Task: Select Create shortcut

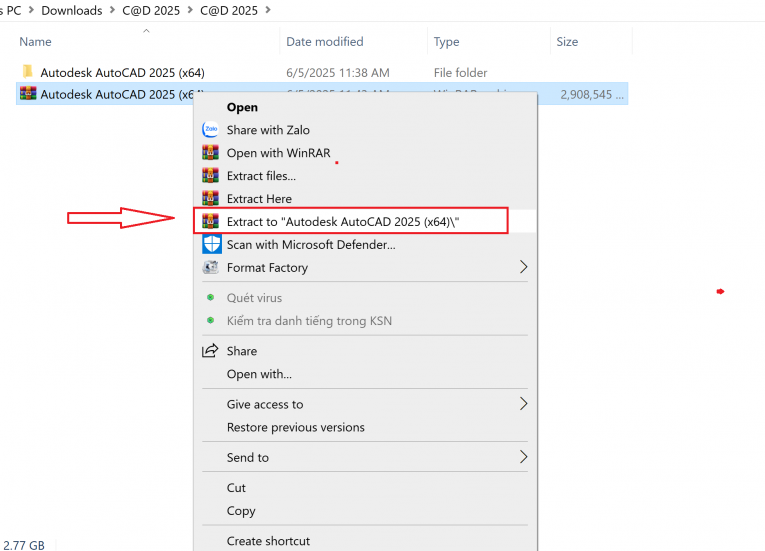Action: (x=268, y=541)
